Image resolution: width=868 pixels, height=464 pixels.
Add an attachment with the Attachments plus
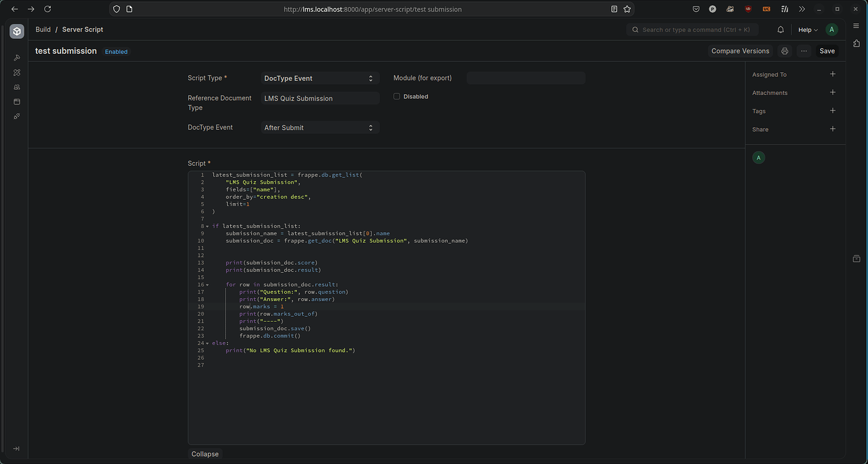(x=833, y=92)
